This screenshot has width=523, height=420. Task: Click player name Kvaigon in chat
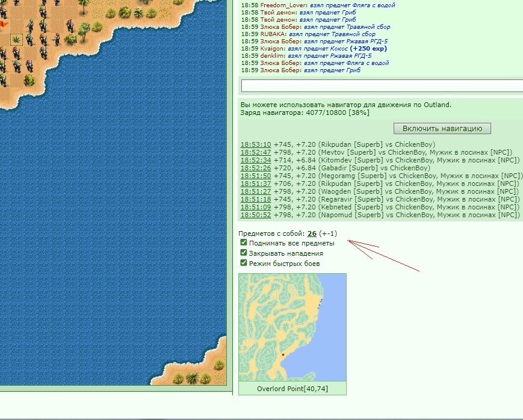click(273, 49)
